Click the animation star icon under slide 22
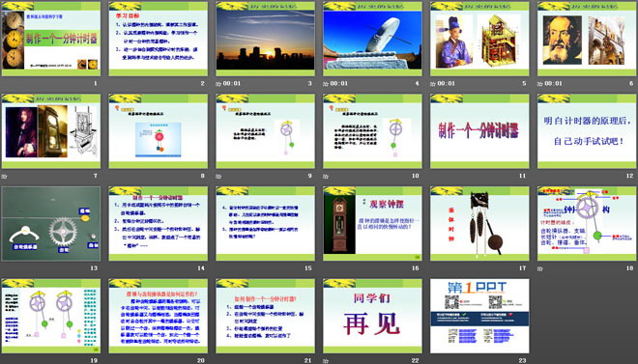The width and height of the screenshot is (638, 364). click(x=326, y=361)
